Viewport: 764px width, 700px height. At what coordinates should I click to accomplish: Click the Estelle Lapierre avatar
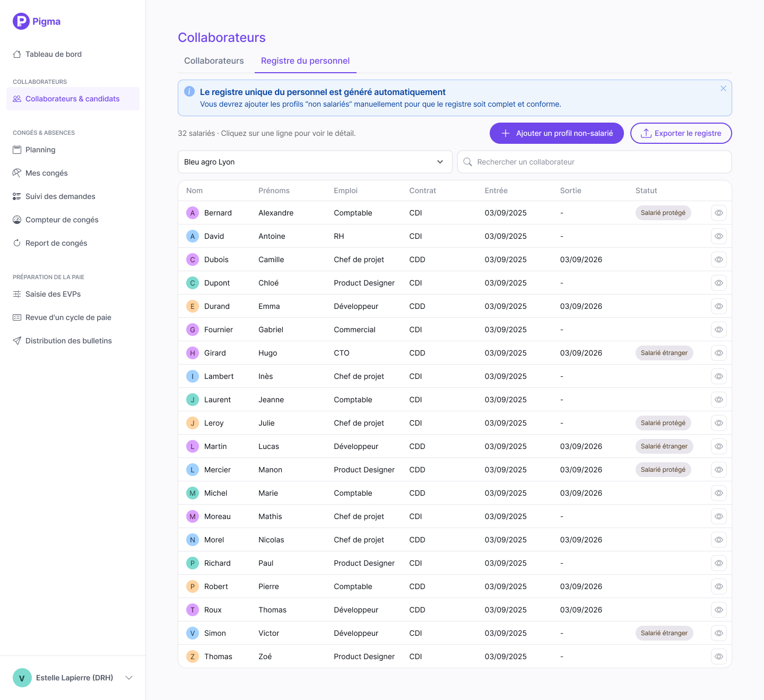point(22,678)
